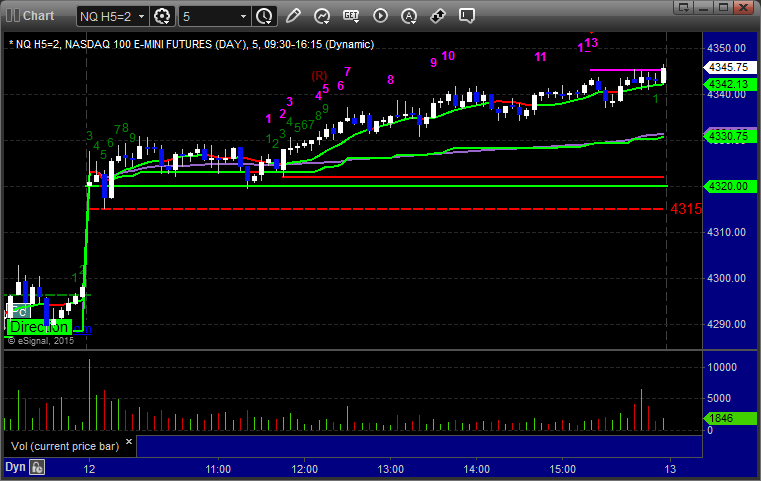Close the Vol study pane

pos(129,441)
